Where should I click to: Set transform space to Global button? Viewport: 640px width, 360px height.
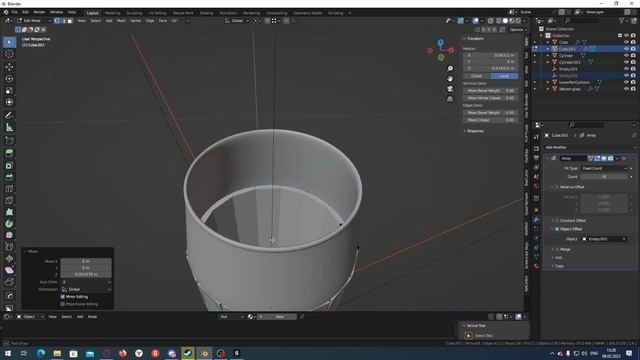click(477, 76)
